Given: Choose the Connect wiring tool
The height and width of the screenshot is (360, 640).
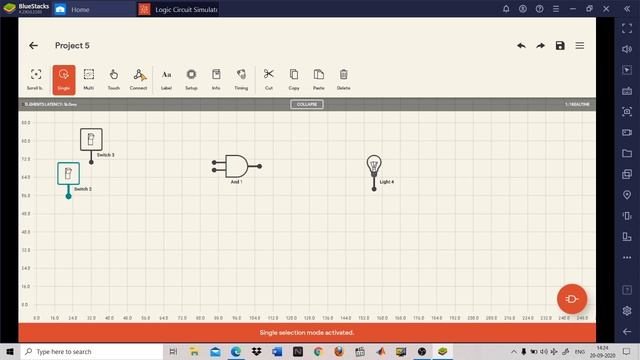Looking at the screenshot, I should click(x=138, y=80).
